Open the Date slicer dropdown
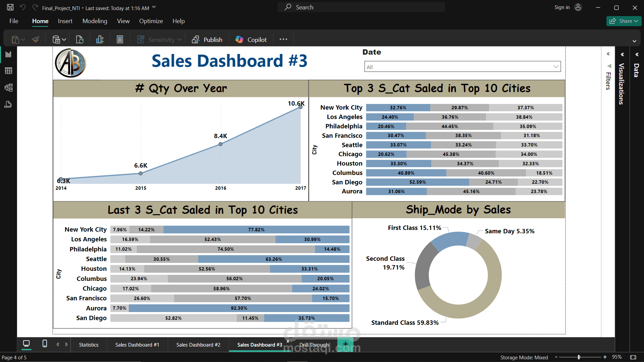644x362 pixels. (x=556, y=67)
